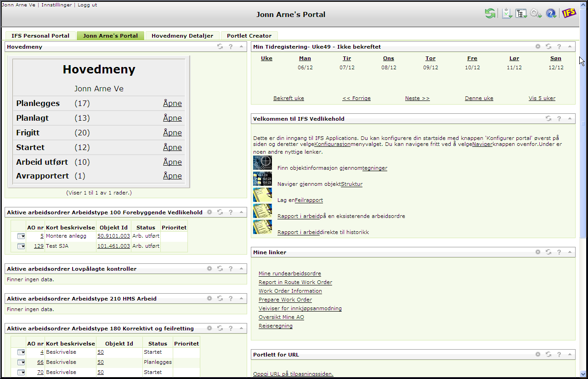Select the Jonn Arne's Portal tab
Viewport: 588px width, 379px height.
(110, 35)
